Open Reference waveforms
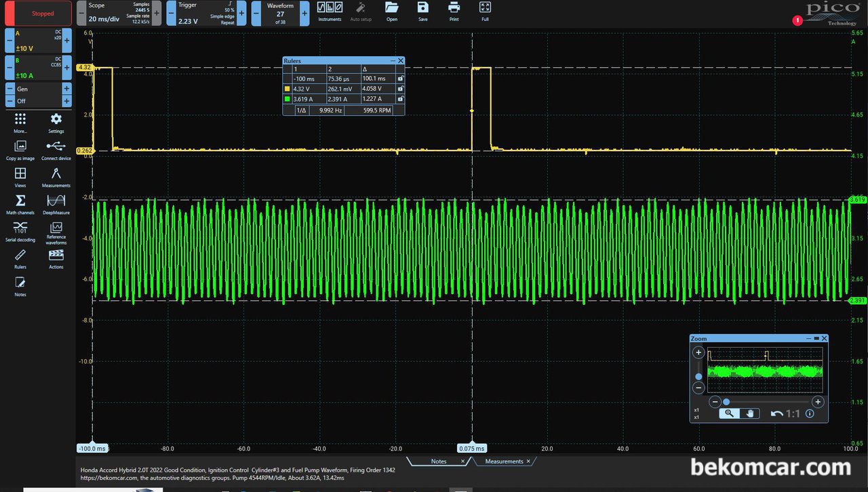The height and width of the screenshot is (492, 868). (x=56, y=232)
